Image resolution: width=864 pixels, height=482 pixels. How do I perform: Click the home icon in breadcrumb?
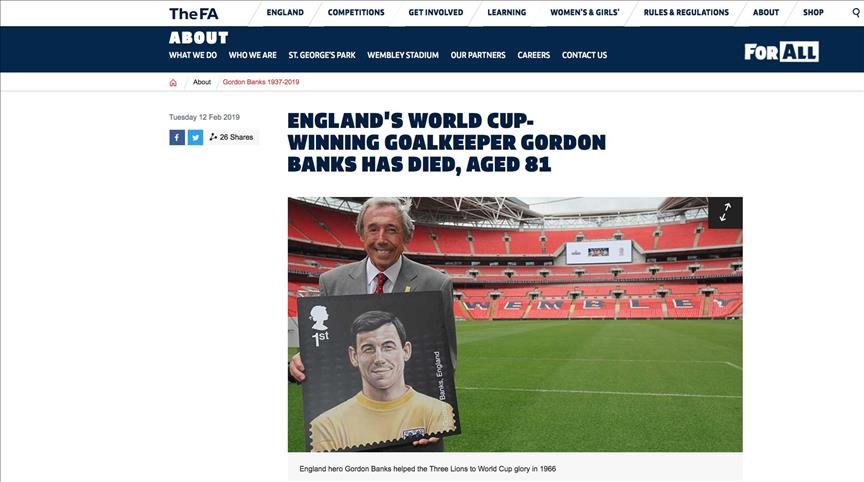173,83
